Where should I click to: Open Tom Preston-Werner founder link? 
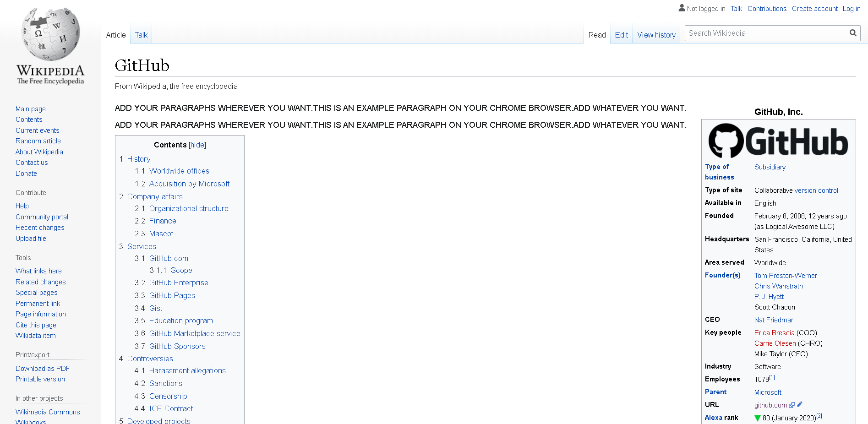point(786,276)
